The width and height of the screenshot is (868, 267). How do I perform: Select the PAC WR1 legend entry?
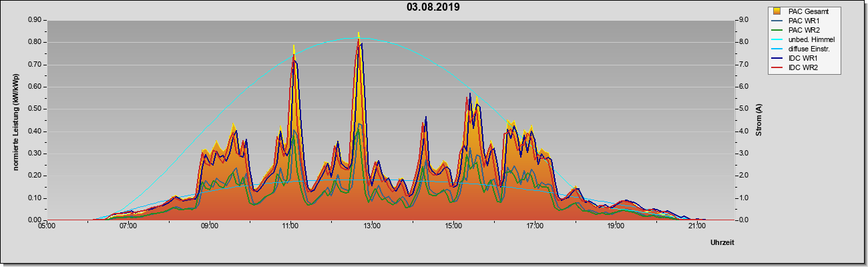803,21
